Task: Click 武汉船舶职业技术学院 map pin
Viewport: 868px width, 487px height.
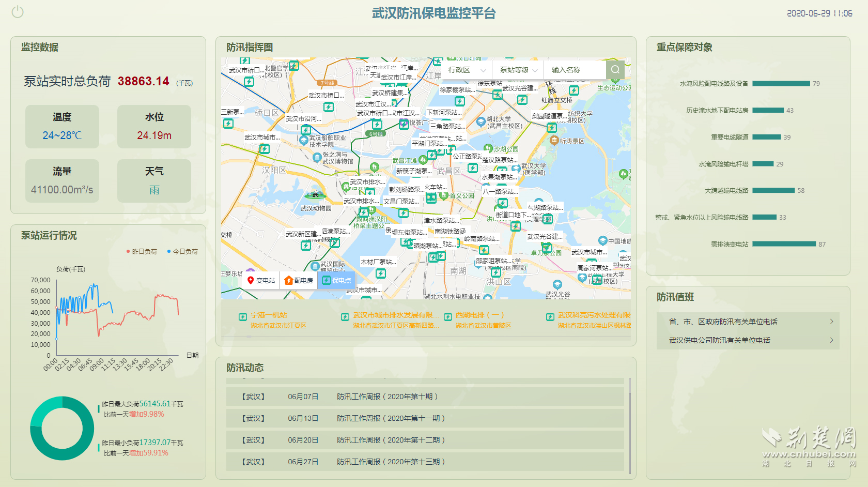Action: pyautogui.click(x=304, y=140)
